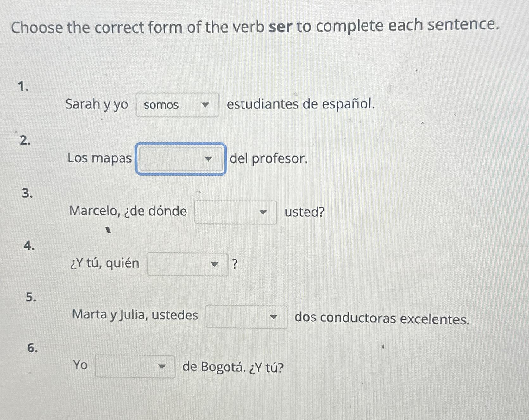Select the highlighted dropdown in question 2
529x420 pixels.
pyautogui.click(x=180, y=159)
